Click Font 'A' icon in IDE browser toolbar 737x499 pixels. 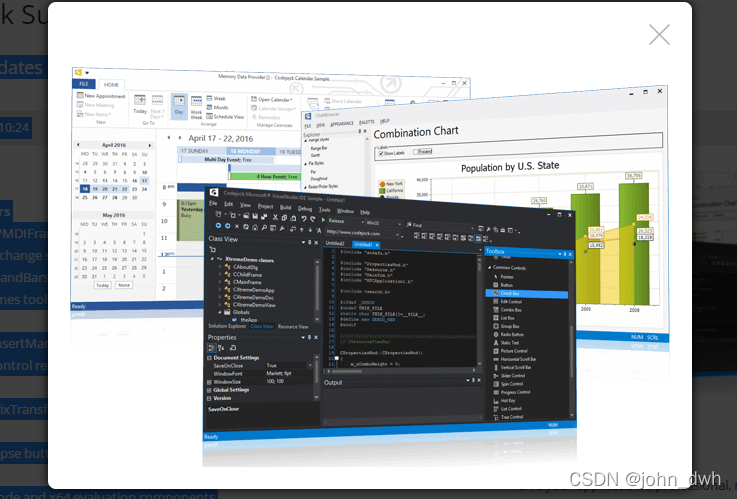pos(319,230)
